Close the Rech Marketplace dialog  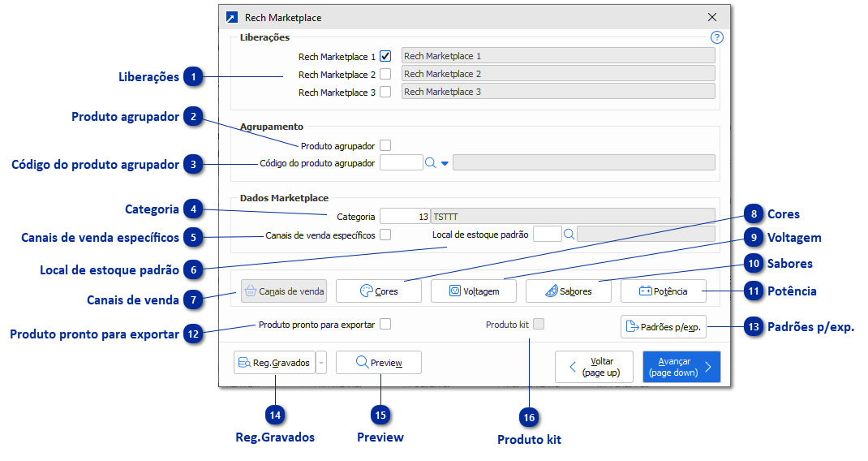point(712,17)
